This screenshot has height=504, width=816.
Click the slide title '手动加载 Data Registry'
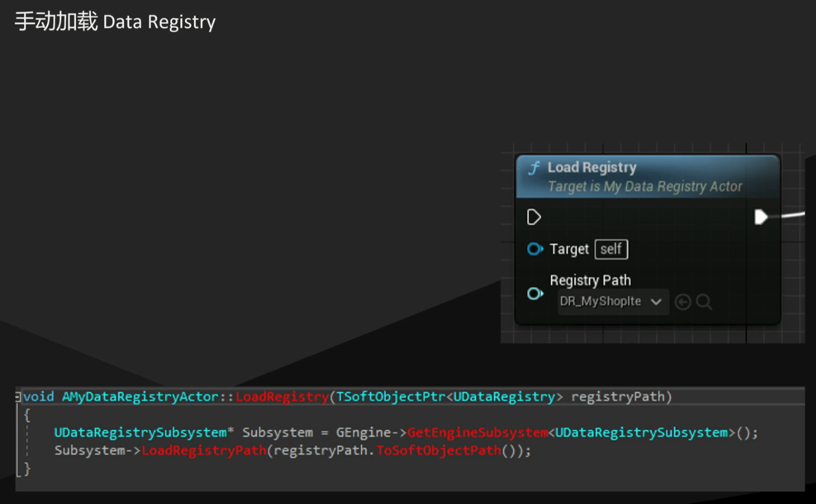click(x=115, y=22)
